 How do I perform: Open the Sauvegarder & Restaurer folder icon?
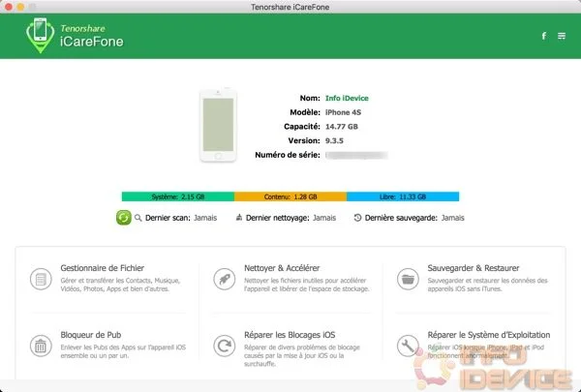pyautogui.click(x=408, y=279)
